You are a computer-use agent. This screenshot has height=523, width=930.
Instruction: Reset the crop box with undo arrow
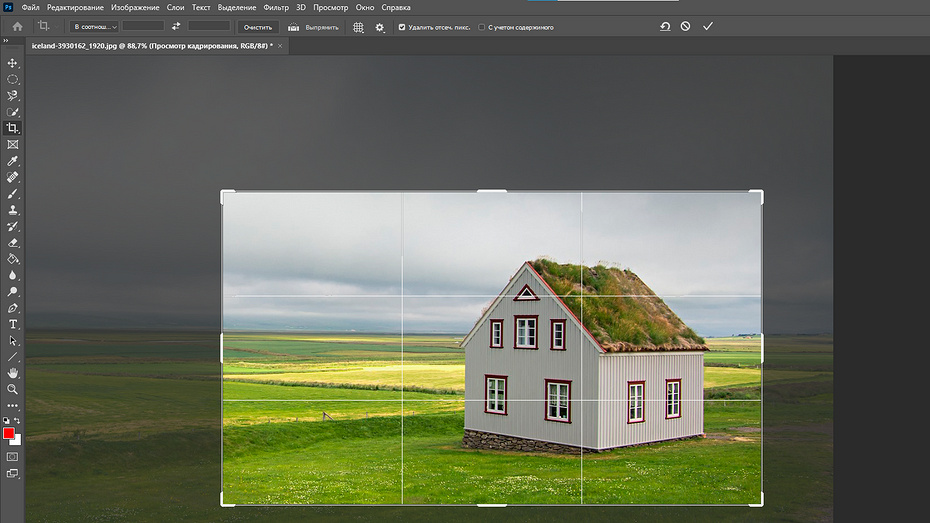665,27
